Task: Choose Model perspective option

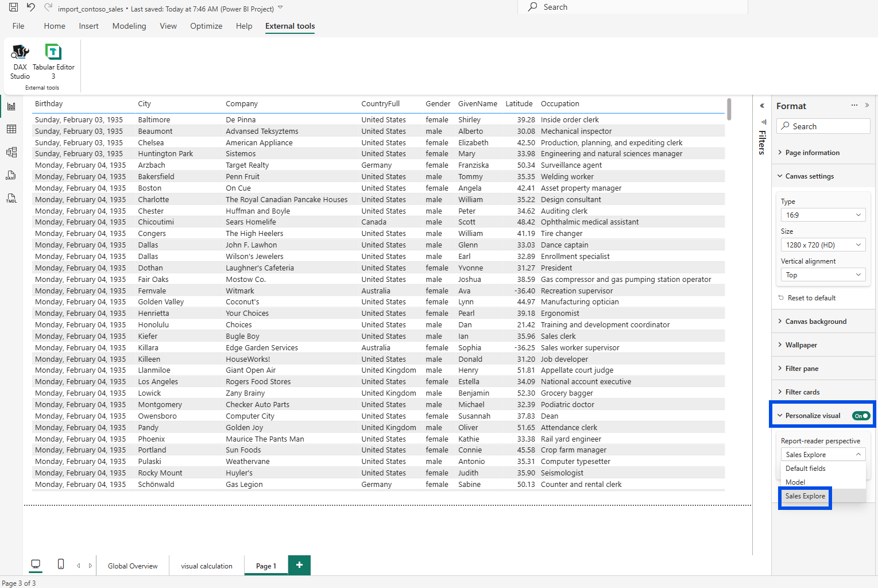Action: coord(823,482)
